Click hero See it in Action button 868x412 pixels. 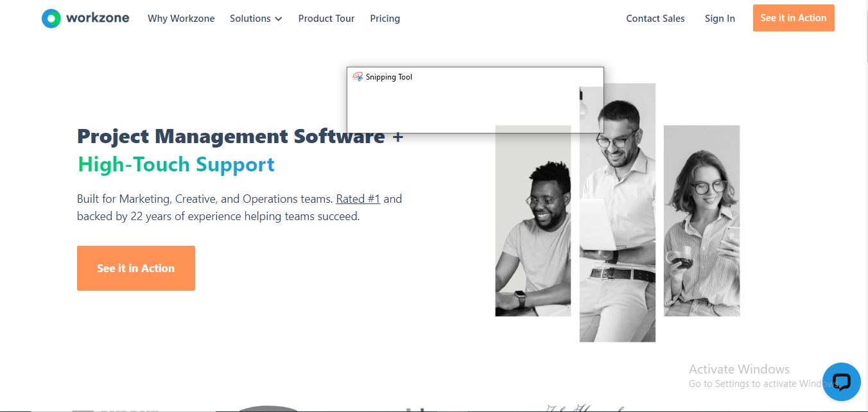[136, 268]
